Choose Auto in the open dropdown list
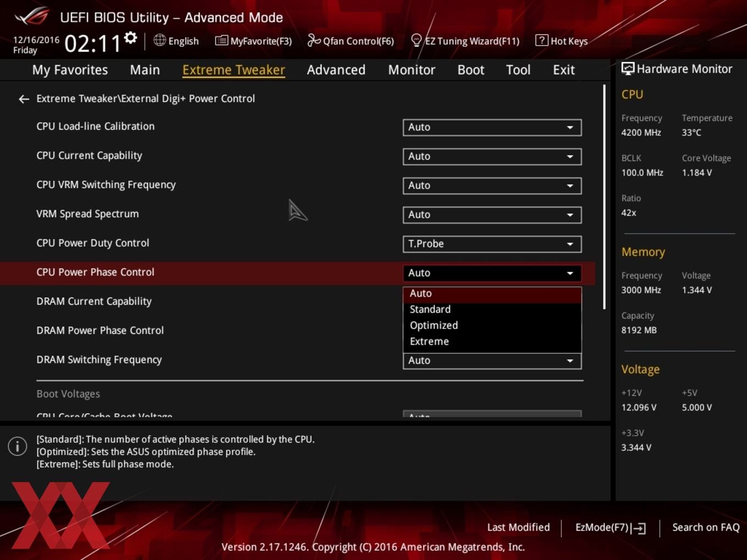 pyautogui.click(x=492, y=294)
